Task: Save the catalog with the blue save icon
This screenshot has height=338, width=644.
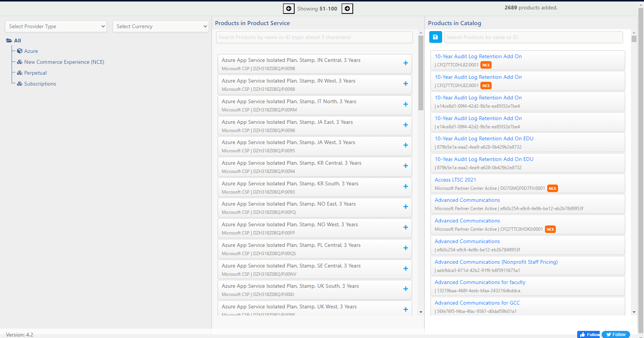Action: click(x=435, y=37)
